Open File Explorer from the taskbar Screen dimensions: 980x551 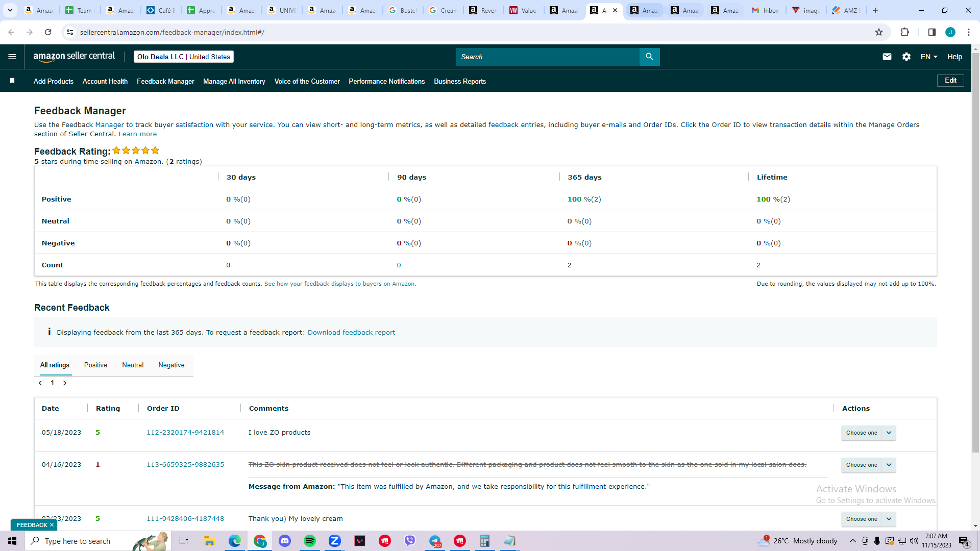[x=209, y=541]
